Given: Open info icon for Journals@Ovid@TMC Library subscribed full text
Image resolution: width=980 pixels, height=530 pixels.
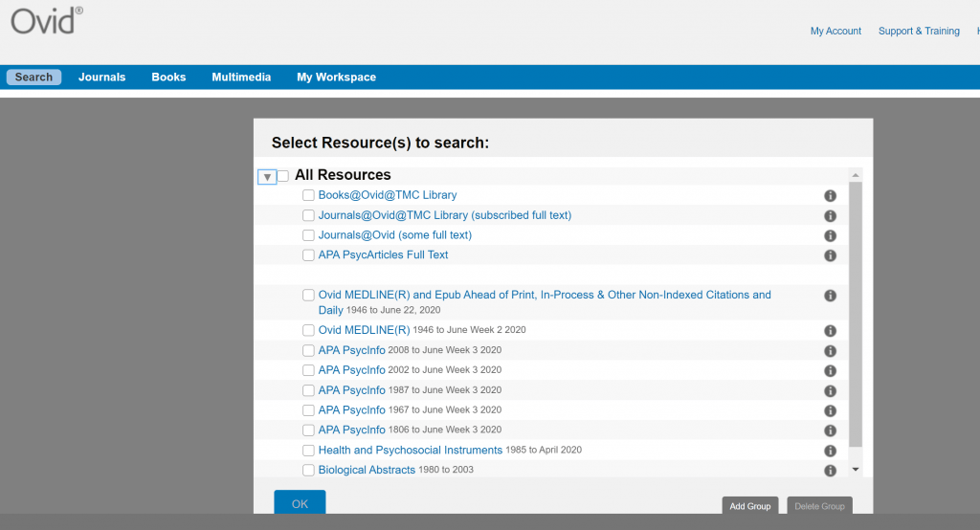Looking at the screenshot, I should 830,215.
